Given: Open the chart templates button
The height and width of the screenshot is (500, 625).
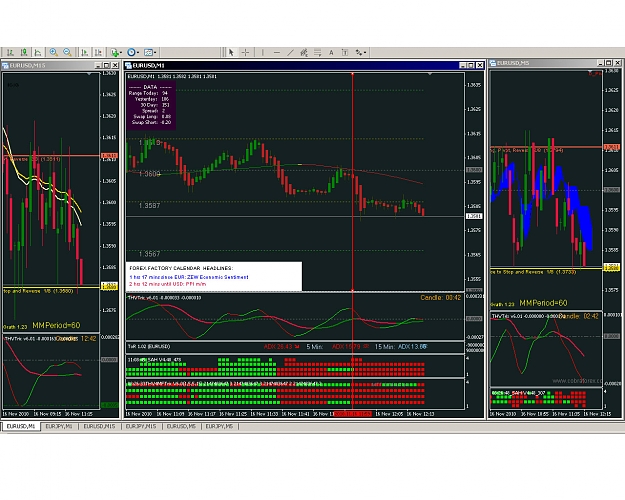Looking at the screenshot, I should (x=148, y=52).
